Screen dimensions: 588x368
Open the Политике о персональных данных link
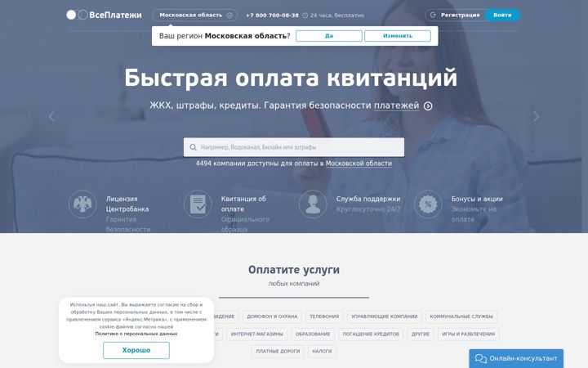click(x=136, y=334)
